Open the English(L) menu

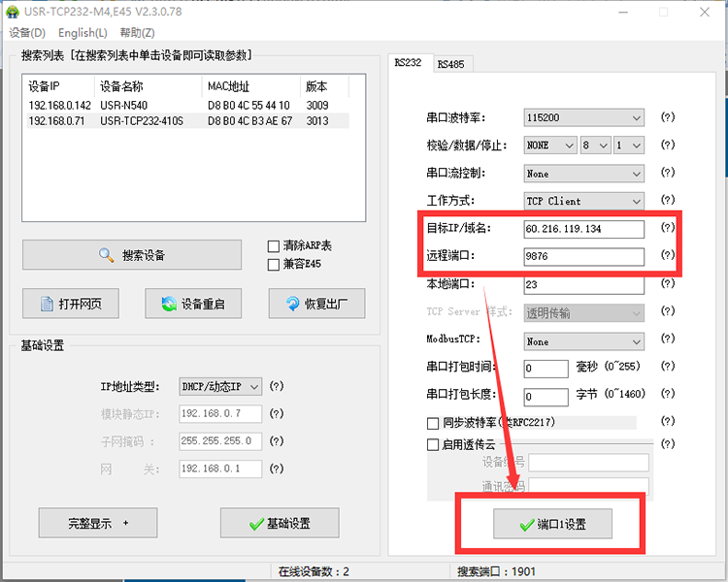point(83,33)
